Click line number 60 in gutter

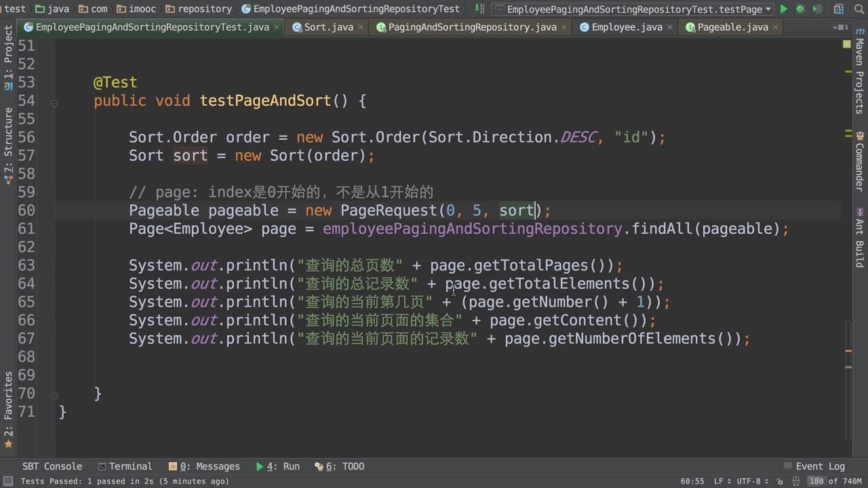click(x=26, y=210)
